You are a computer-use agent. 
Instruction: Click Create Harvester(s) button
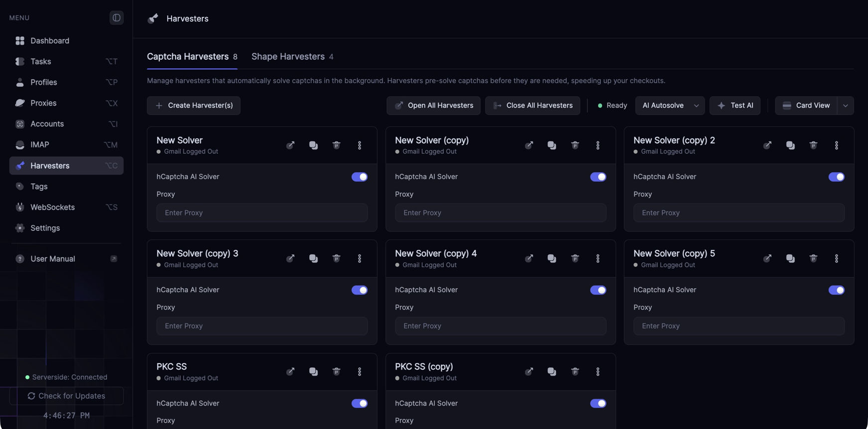[194, 106]
